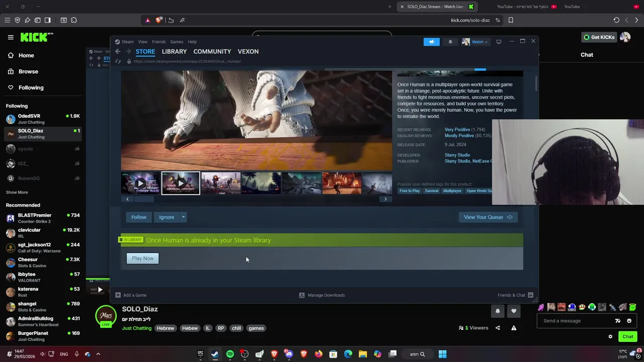Go back in Steam store navigation
This screenshot has height=362, width=644.
pos(117,51)
